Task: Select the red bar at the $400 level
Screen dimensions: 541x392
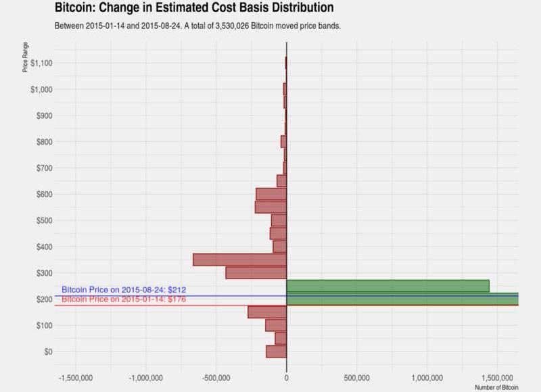Action: (x=280, y=247)
